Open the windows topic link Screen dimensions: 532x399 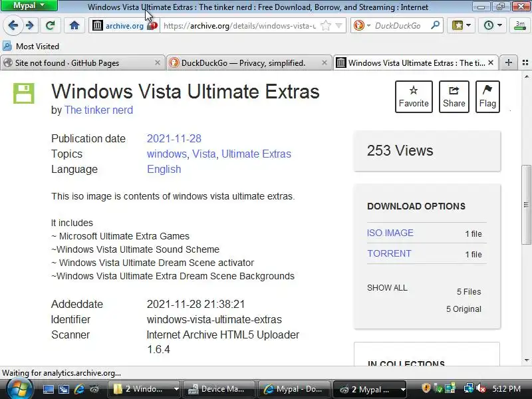(x=167, y=154)
